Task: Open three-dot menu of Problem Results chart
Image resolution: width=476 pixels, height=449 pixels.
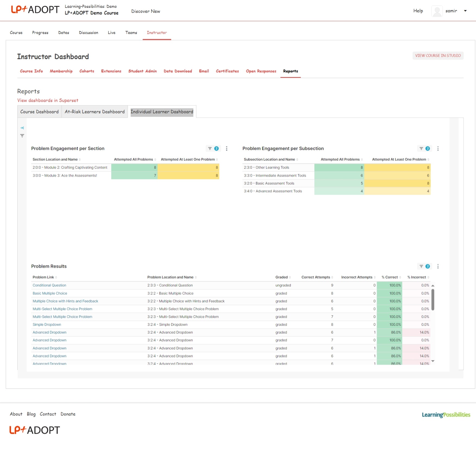Action: (438, 266)
